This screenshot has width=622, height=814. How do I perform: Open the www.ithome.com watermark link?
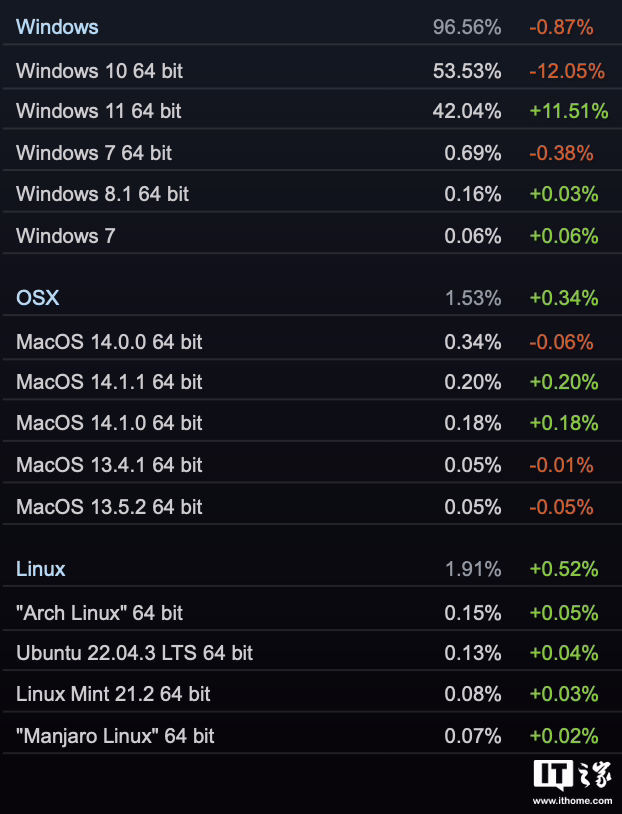point(572,801)
